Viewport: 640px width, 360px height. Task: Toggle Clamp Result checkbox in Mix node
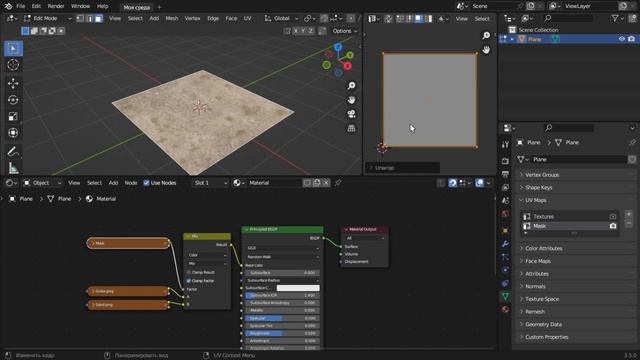click(x=189, y=272)
